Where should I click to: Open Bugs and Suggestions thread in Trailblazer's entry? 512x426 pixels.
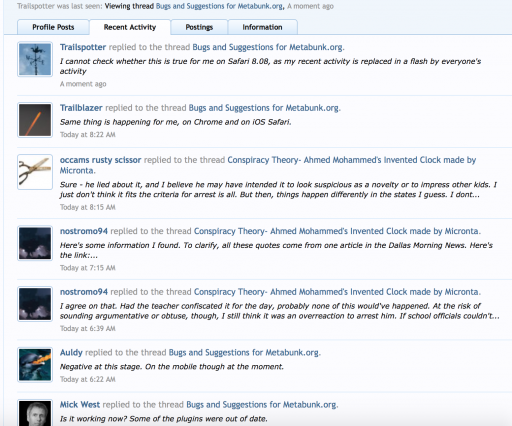click(x=264, y=108)
